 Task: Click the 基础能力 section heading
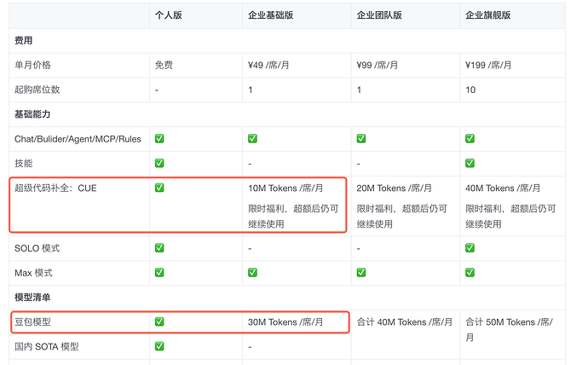point(32,114)
